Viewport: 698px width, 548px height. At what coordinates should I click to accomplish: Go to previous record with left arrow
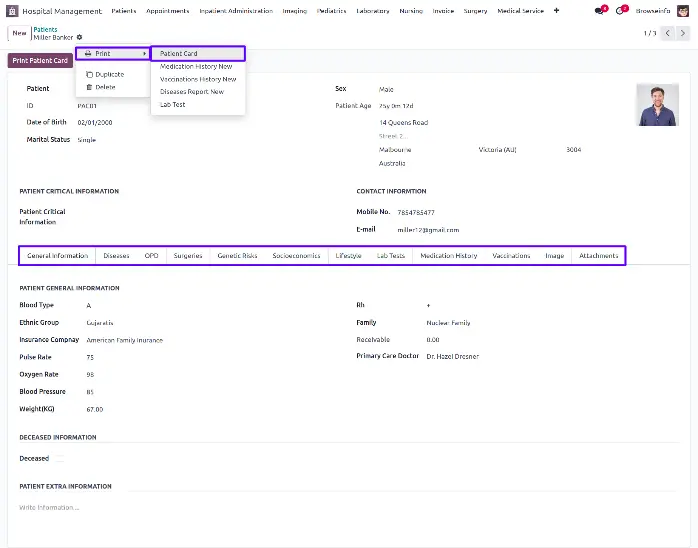pos(669,33)
